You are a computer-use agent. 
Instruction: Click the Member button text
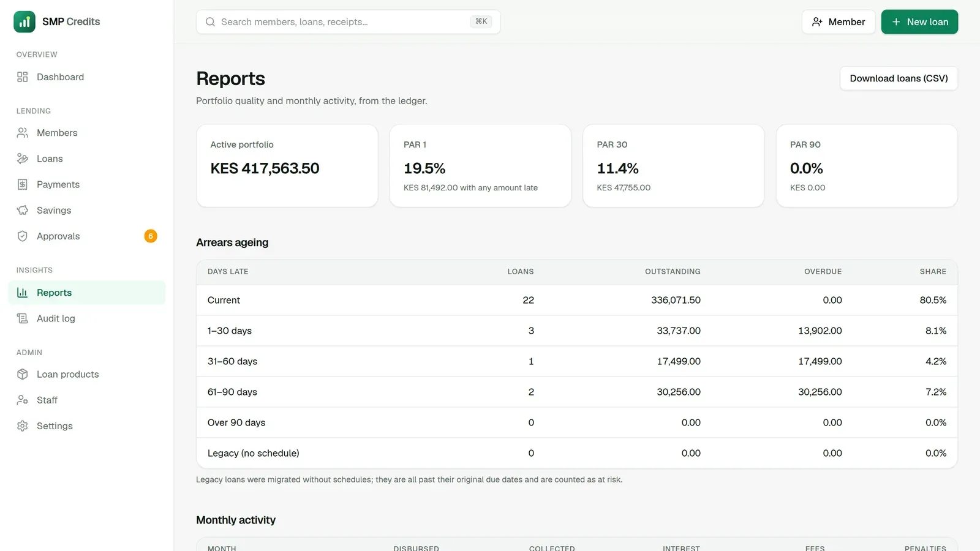pyautogui.click(x=846, y=22)
